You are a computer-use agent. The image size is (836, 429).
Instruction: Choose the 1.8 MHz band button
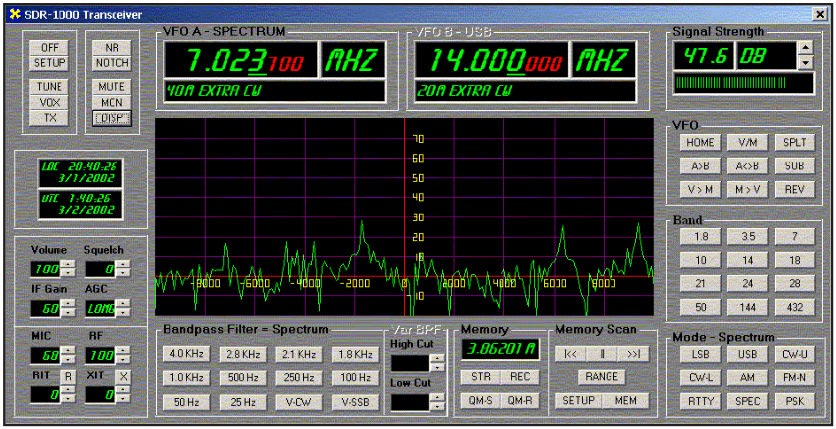coord(700,237)
